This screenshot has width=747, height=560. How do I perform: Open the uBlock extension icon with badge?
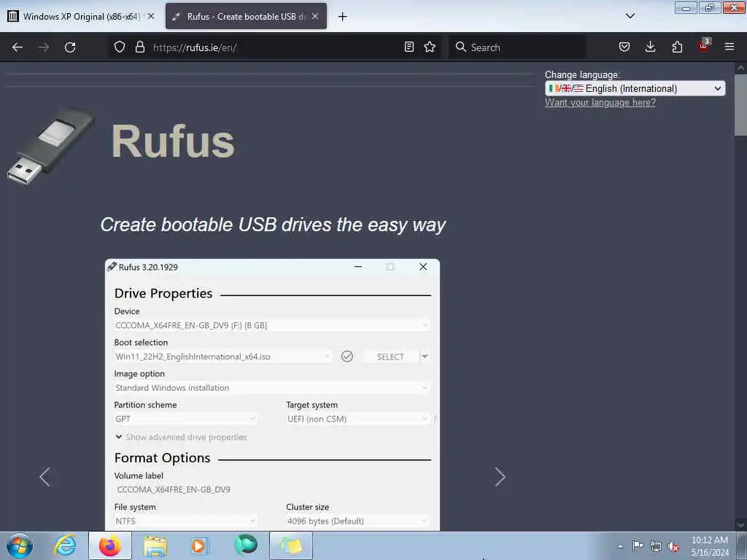click(704, 46)
